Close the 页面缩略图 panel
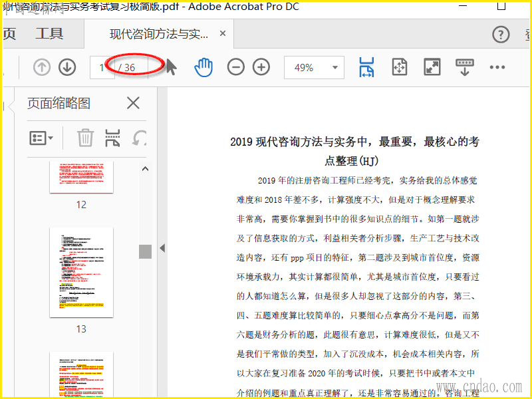Screen dimensions: 532x399 [x=133, y=103]
